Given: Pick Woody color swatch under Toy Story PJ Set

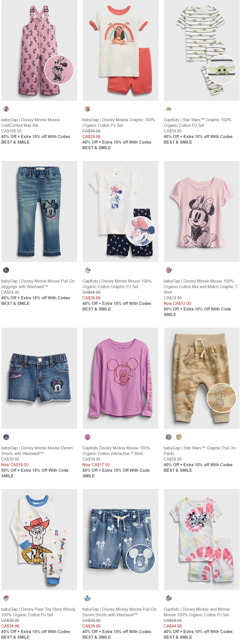Looking at the screenshot, I should coord(6,598).
